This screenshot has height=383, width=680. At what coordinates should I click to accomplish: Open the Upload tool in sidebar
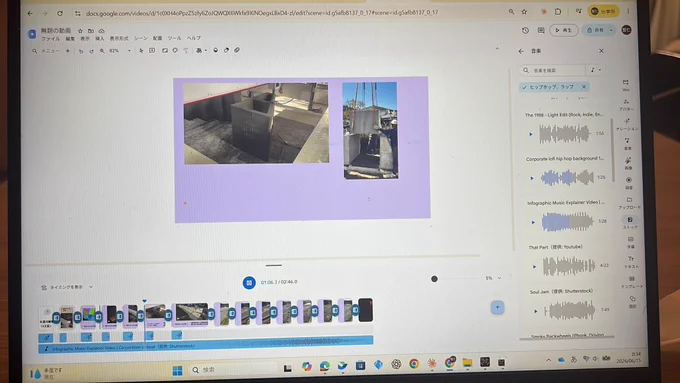point(629,203)
